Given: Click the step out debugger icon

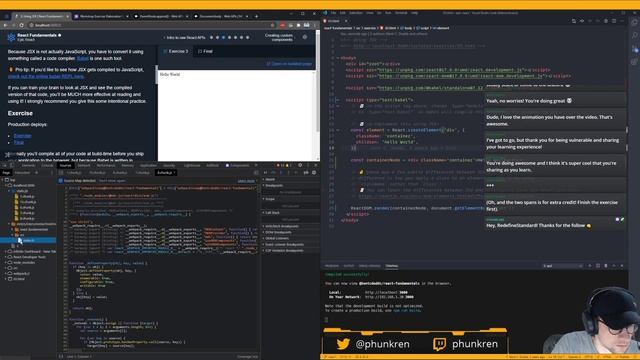Looking at the screenshot, I should pyautogui.click(x=289, y=173).
